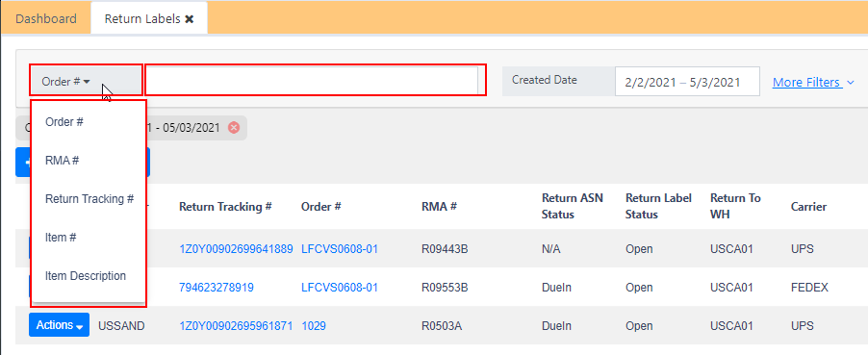
Task: Click the Return Tracking # column header
Action: [x=225, y=207]
